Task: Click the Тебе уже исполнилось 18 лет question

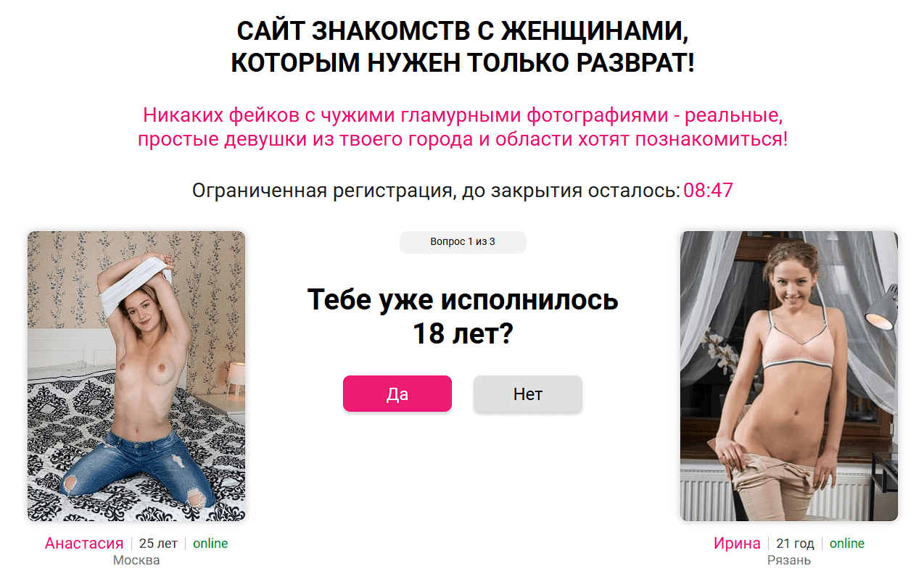Action: 463,317
